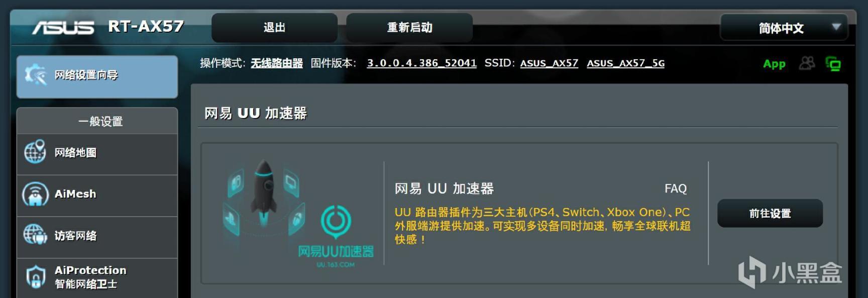Click the ASUS logo in header
Screen dimensions: 868x298
pos(63,27)
